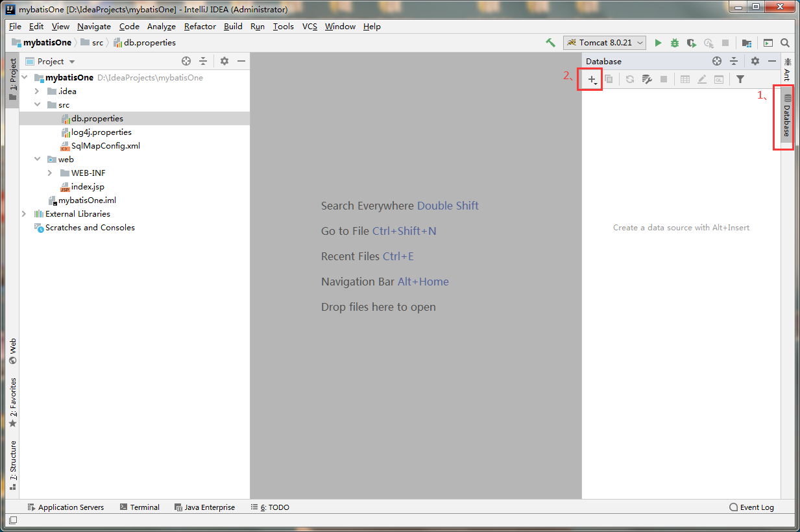
Task: Collapse the mybatisOne root node arrow
Action: [x=25, y=77]
